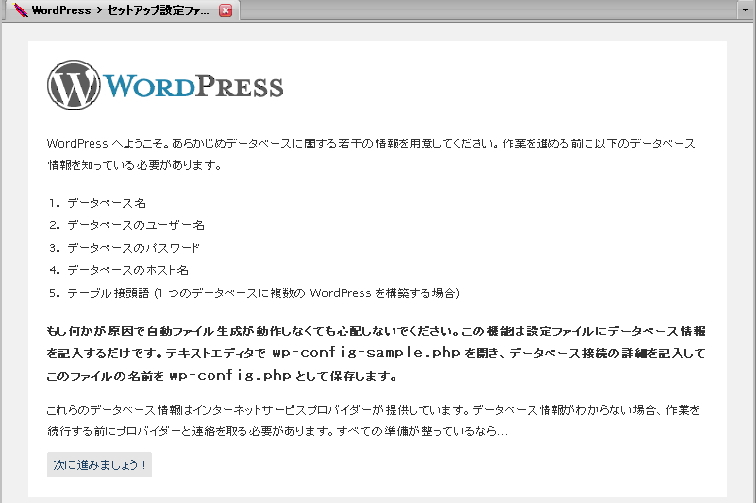Click the feather favicon in the tab
Image resolution: width=756 pixels, height=503 pixels.
(21, 10)
